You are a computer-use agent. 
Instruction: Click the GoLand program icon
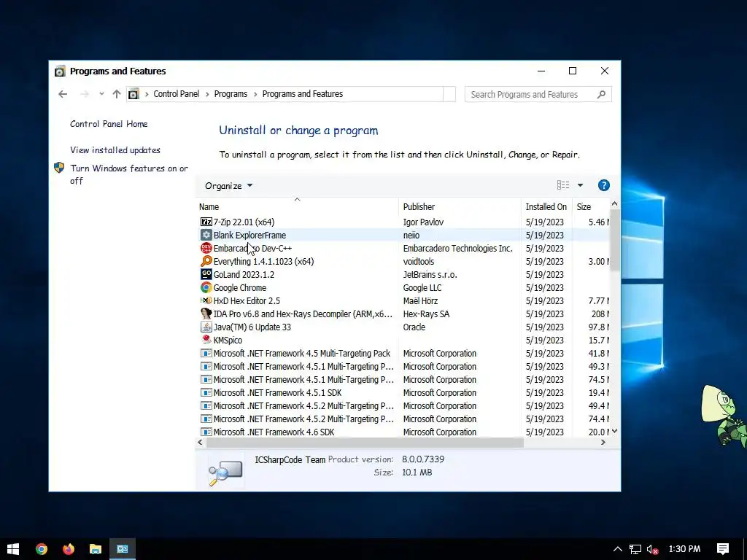click(x=206, y=274)
